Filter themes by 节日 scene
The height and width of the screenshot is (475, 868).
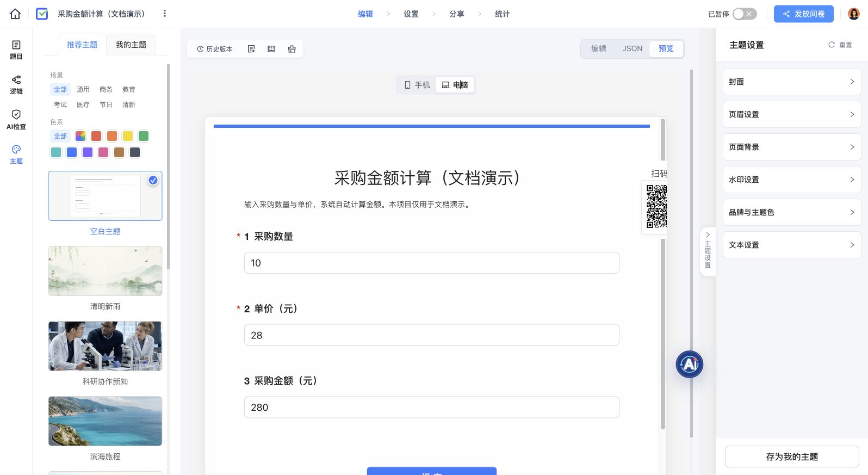click(106, 104)
